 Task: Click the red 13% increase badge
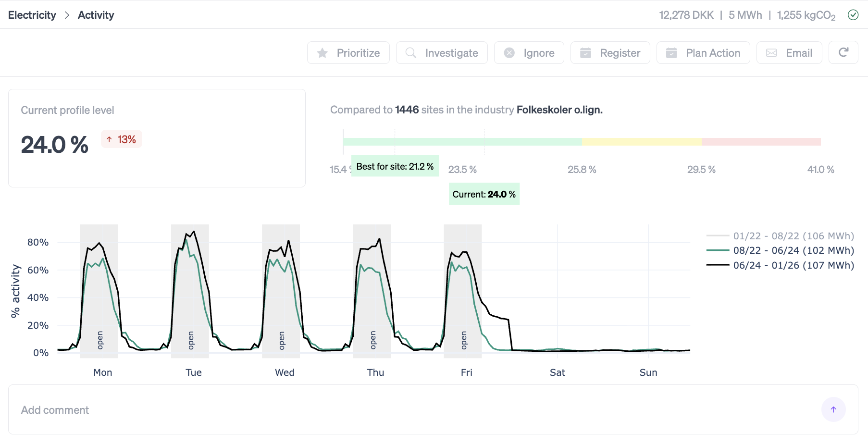click(x=122, y=139)
